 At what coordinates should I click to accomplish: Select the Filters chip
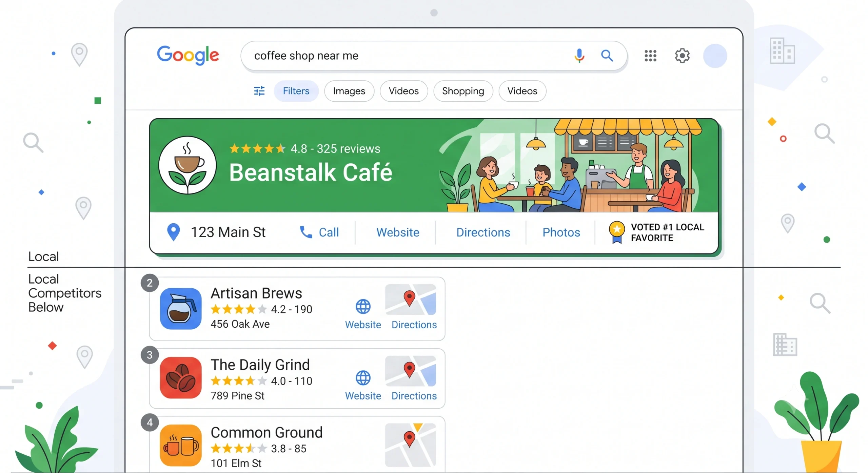[x=296, y=91]
